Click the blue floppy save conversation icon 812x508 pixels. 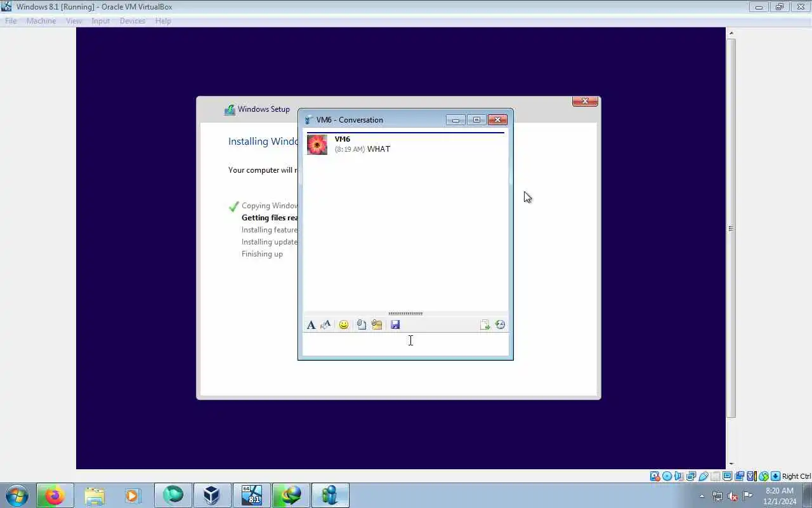tap(395, 325)
